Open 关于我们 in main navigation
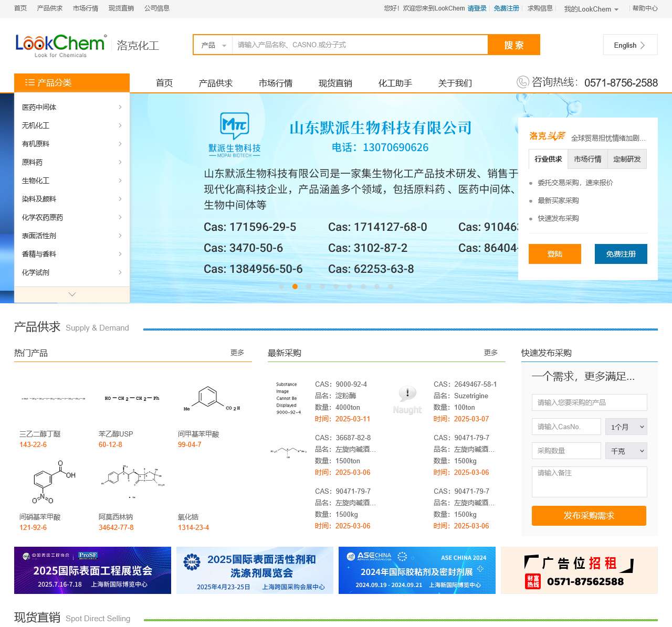The height and width of the screenshot is (627, 672). 455,83
